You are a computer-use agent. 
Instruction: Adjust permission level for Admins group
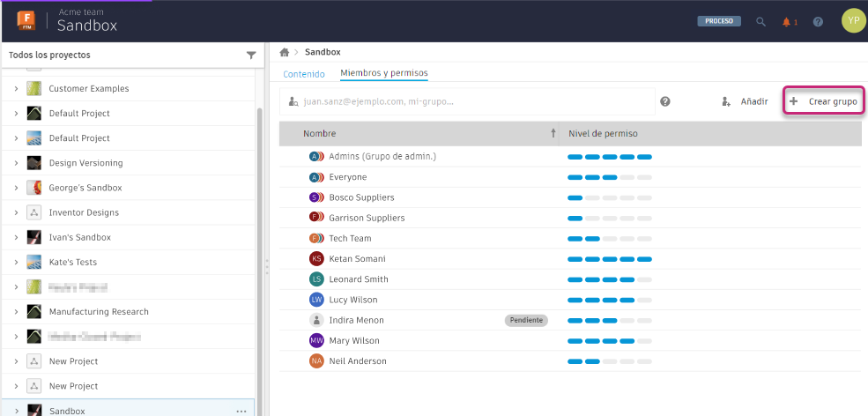point(610,157)
